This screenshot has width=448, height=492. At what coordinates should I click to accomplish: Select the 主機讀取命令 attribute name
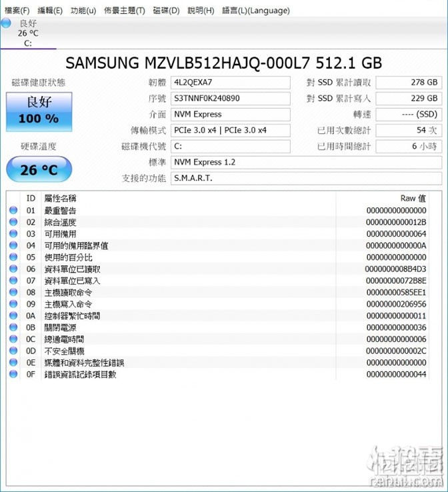coord(69,293)
